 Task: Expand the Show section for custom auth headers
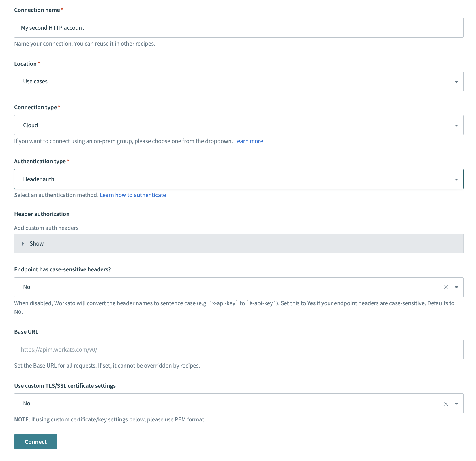click(x=36, y=243)
